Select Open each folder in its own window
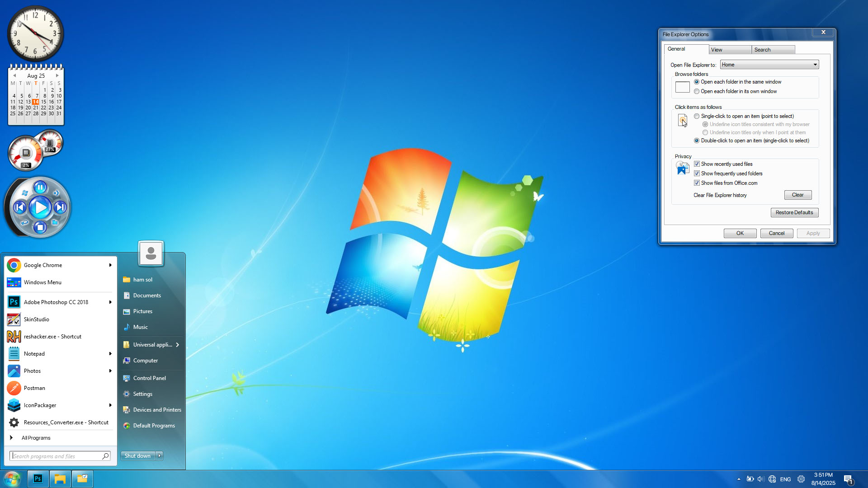Screen dimensions: 868x488 tap(697, 91)
